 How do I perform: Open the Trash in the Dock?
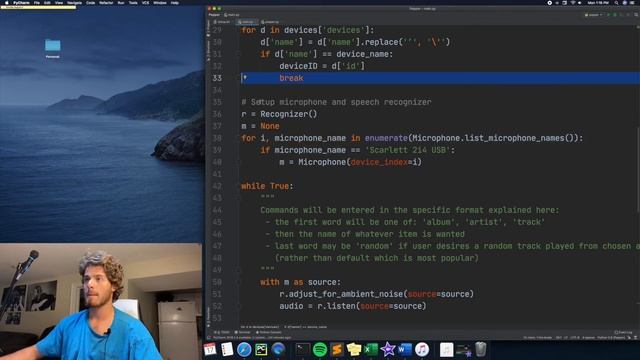click(x=481, y=350)
